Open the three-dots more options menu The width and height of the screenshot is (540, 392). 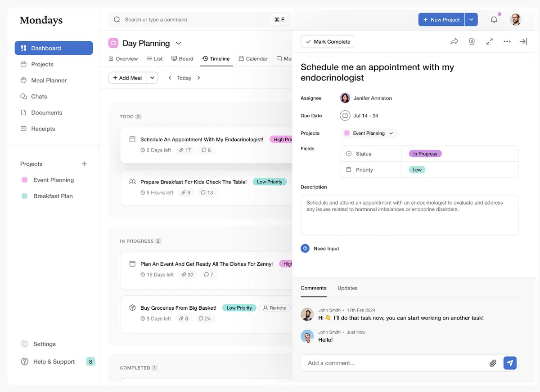(507, 41)
